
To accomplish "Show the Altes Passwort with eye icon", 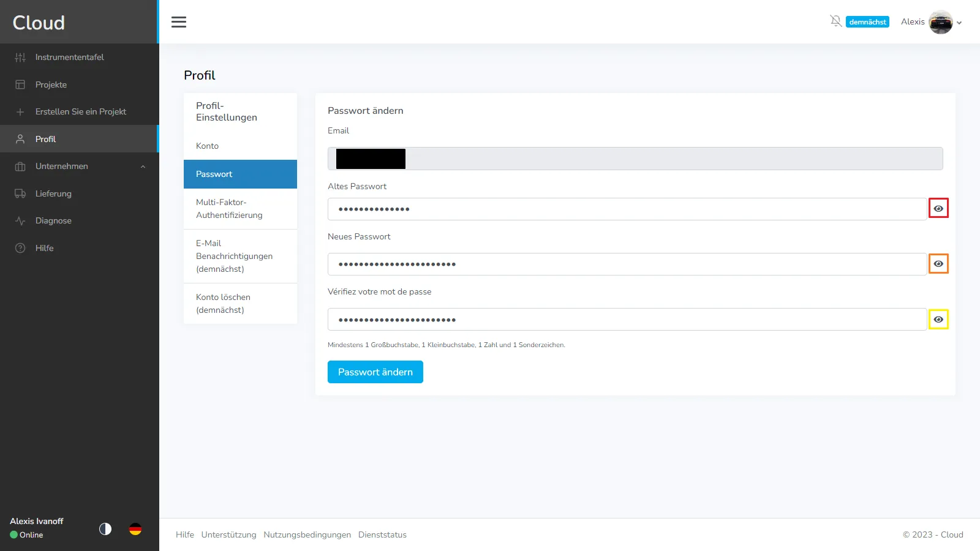I will (938, 208).
